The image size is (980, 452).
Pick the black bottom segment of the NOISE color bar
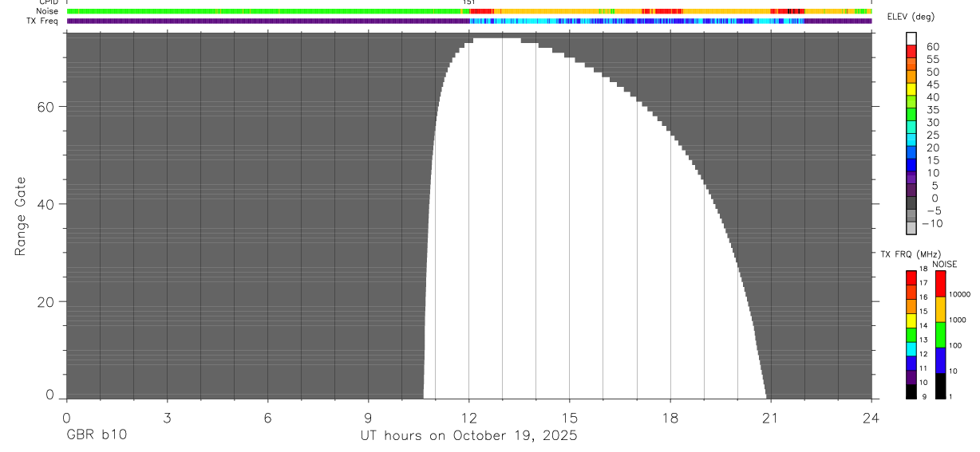tap(940, 386)
